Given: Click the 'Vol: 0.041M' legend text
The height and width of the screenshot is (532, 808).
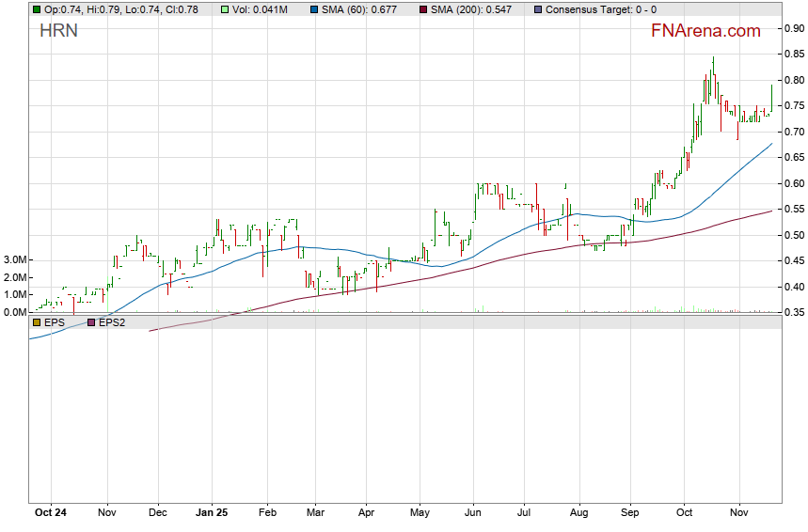Looking at the screenshot, I should coord(263,9).
